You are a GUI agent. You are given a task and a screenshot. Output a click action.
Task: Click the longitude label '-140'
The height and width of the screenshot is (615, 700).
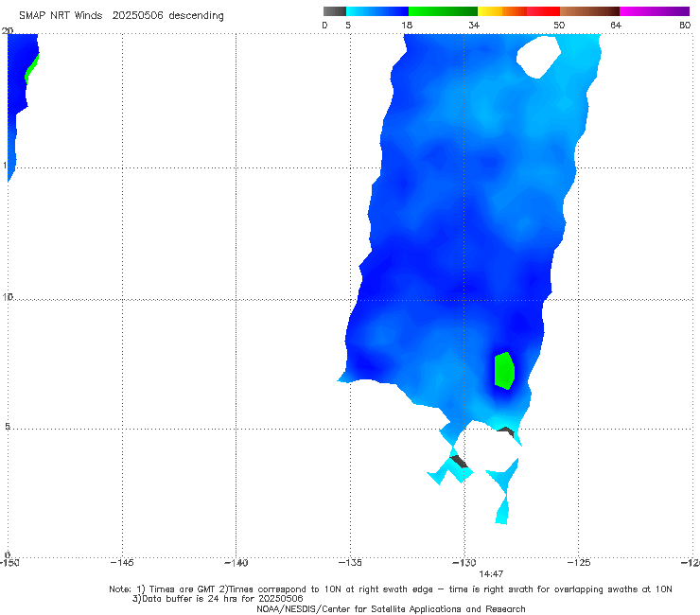tap(236, 563)
